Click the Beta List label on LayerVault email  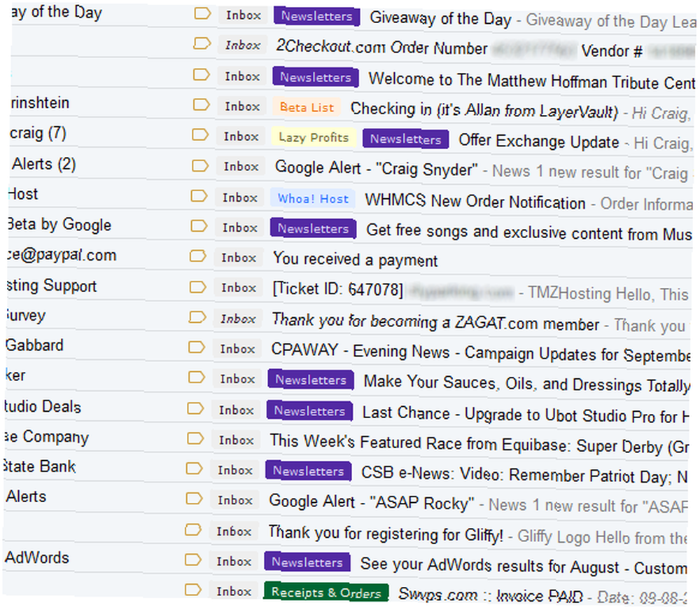point(307,107)
